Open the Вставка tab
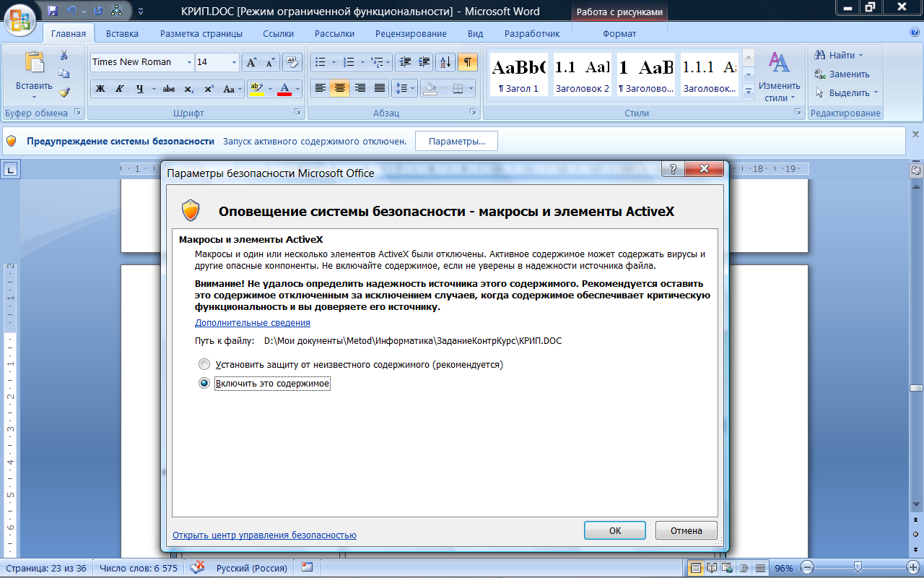 click(122, 33)
